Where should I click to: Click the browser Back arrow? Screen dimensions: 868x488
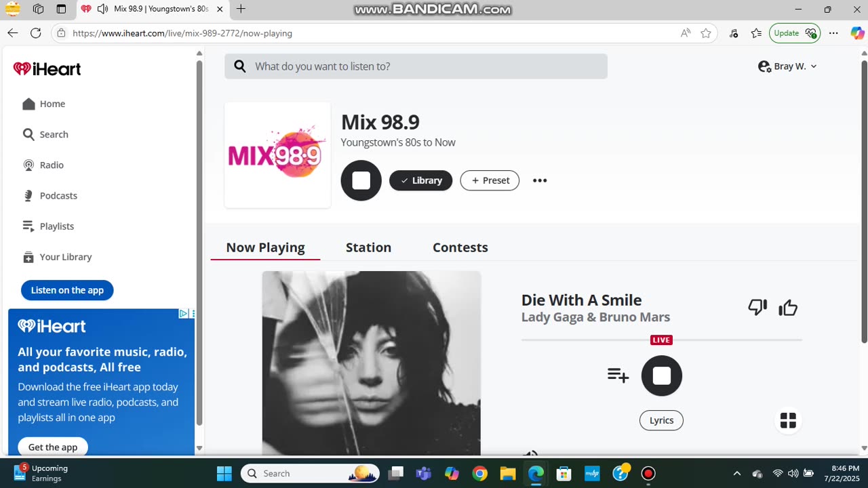[x=13, y=33]
